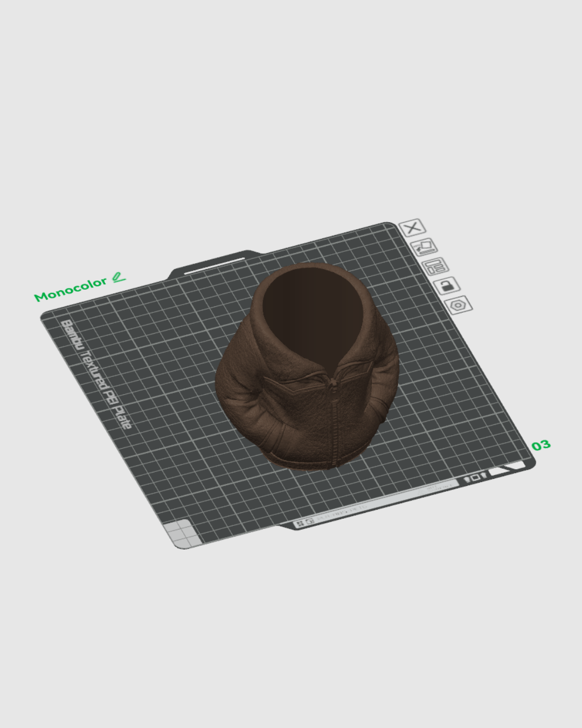Lock the build plate with the padlock icon
Viewport: 582px width, 728px height.
point(447,286)
